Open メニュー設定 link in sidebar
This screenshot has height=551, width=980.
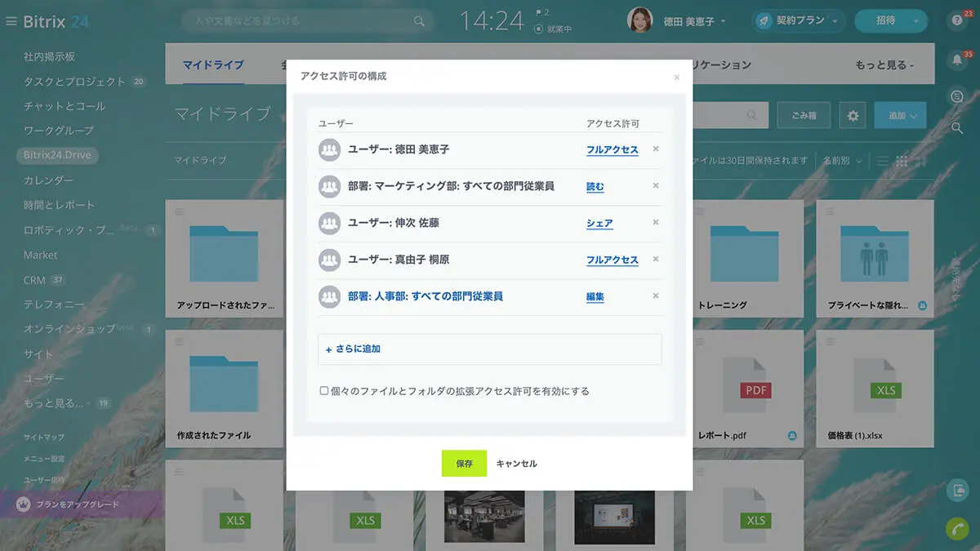pos(43,459)
